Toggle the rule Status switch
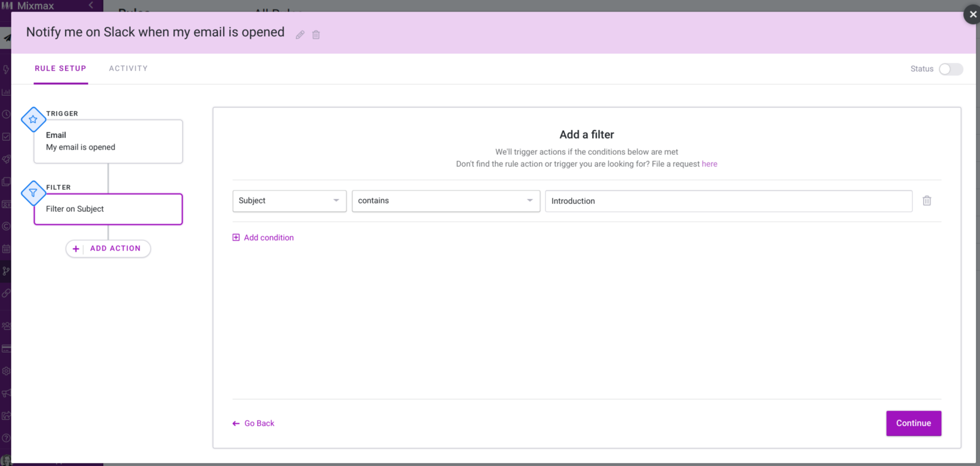The width and height of the screenshot is (980, 466). click(x=951, y=69)
